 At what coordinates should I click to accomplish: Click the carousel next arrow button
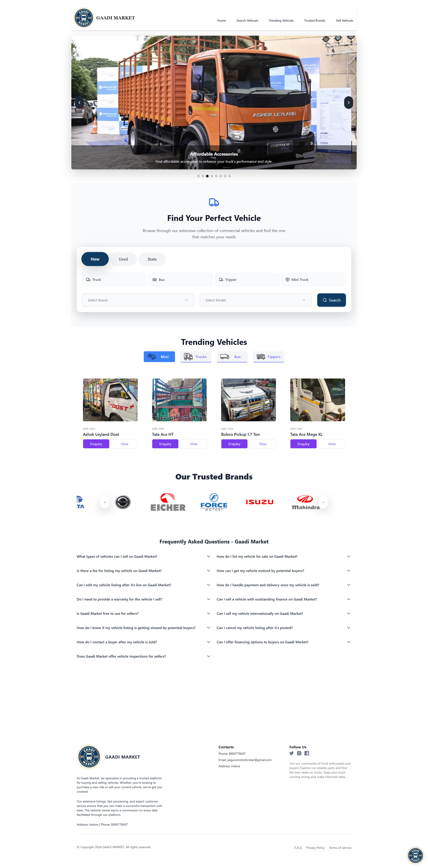coord(348,102)
